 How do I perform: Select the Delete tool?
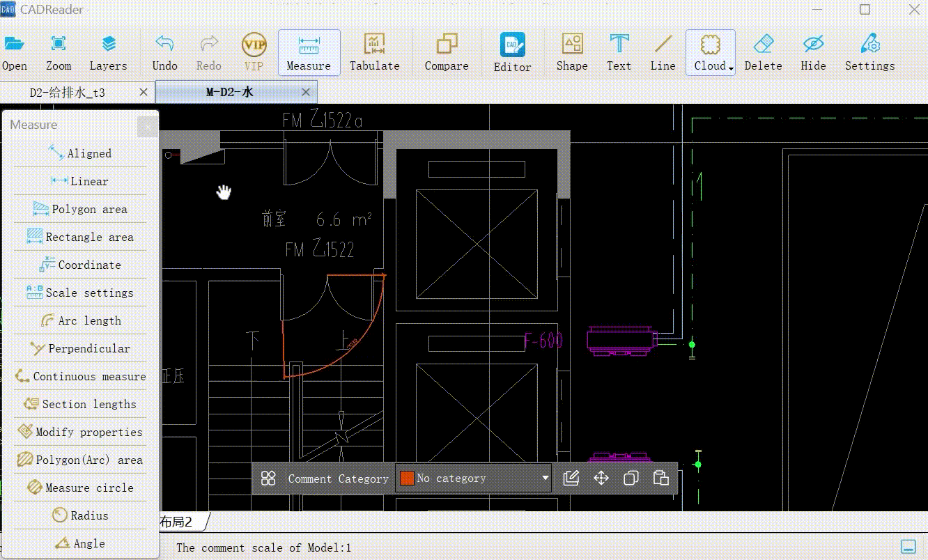pyautogui.click(x=763, y=54)
